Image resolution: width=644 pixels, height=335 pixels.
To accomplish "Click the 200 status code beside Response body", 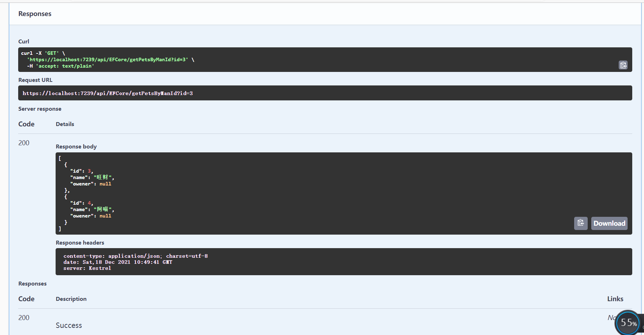I will (24, 143).
